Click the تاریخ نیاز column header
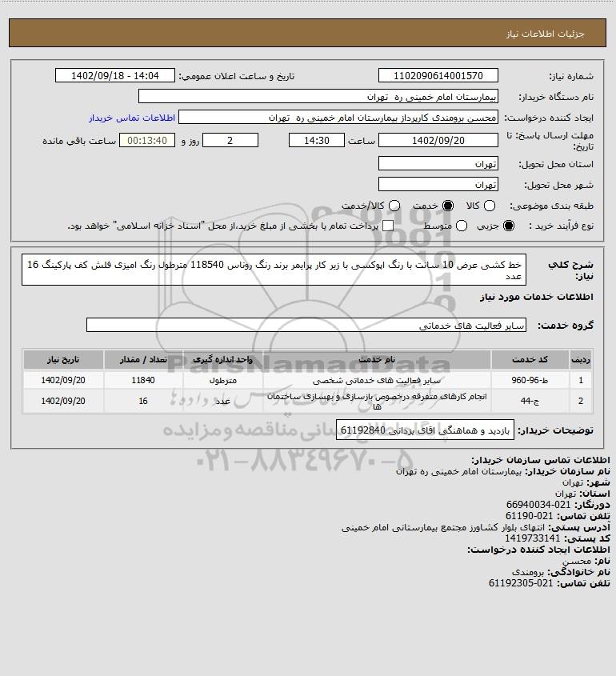The image size is (616, 676). tap(63, 359)
